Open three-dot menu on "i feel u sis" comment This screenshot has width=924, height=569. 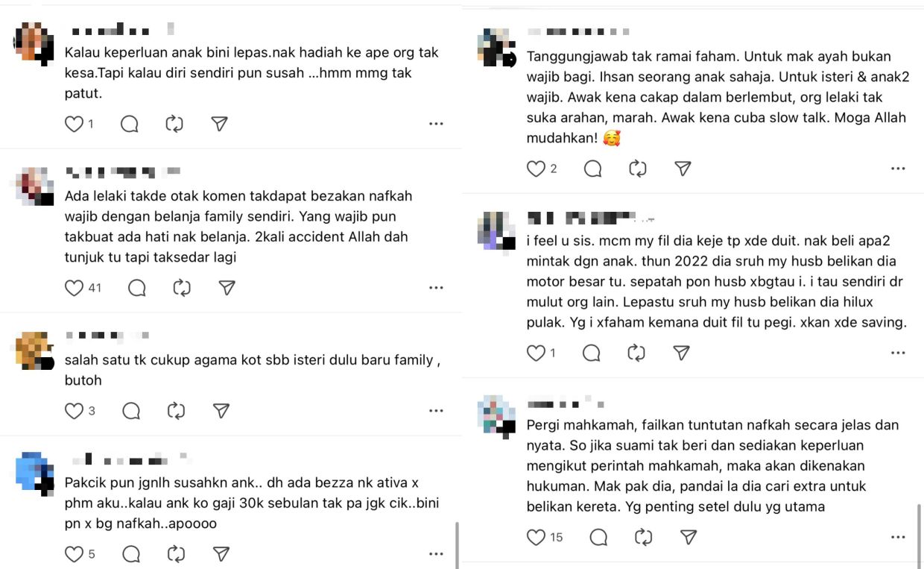[x=898, y=353]
